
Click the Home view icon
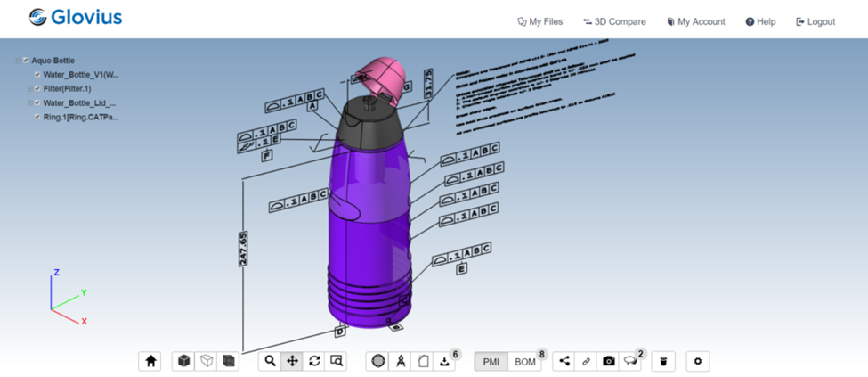[x=150, y=361]
